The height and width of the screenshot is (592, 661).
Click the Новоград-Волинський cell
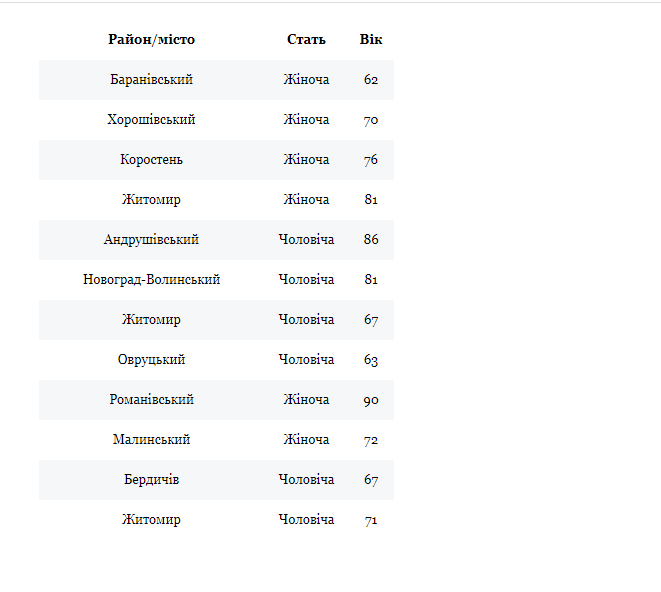152,280
